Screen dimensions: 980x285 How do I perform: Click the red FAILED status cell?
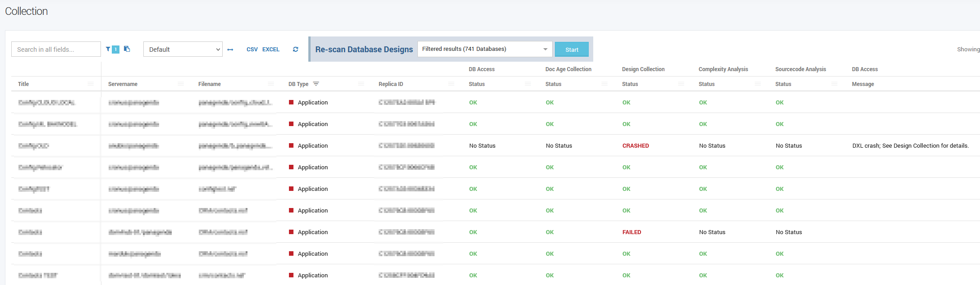(x=632, y=232)
